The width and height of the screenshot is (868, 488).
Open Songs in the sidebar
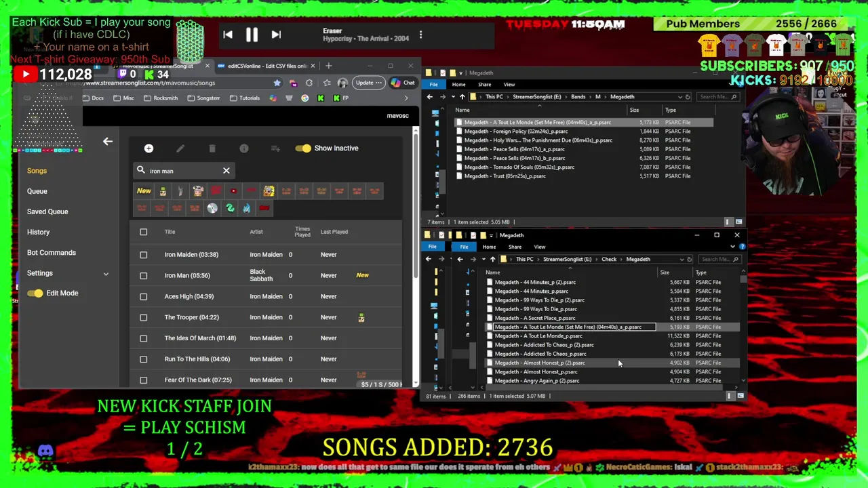tap(37, 171)
